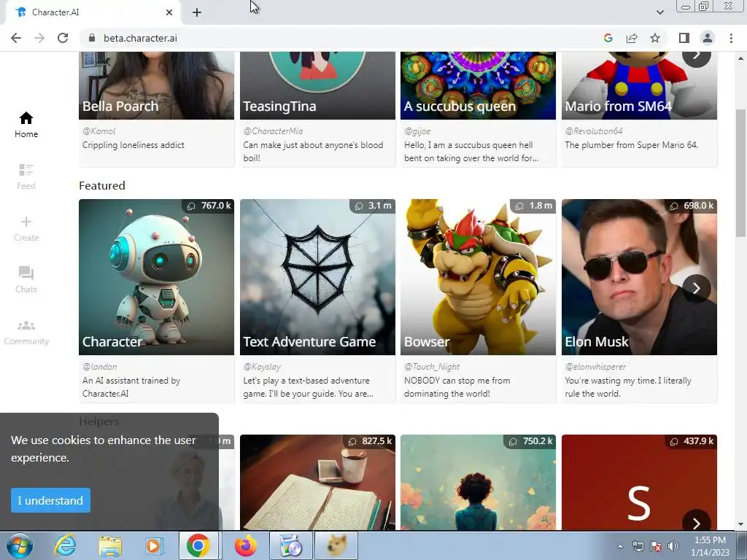This screenshot has height=560, width=747.
Task: Click the @CharacterMia creator name
Action: (273, 131)
